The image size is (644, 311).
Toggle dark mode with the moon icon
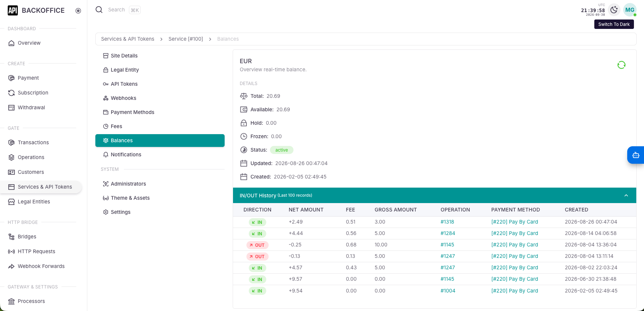coord(614,10)
